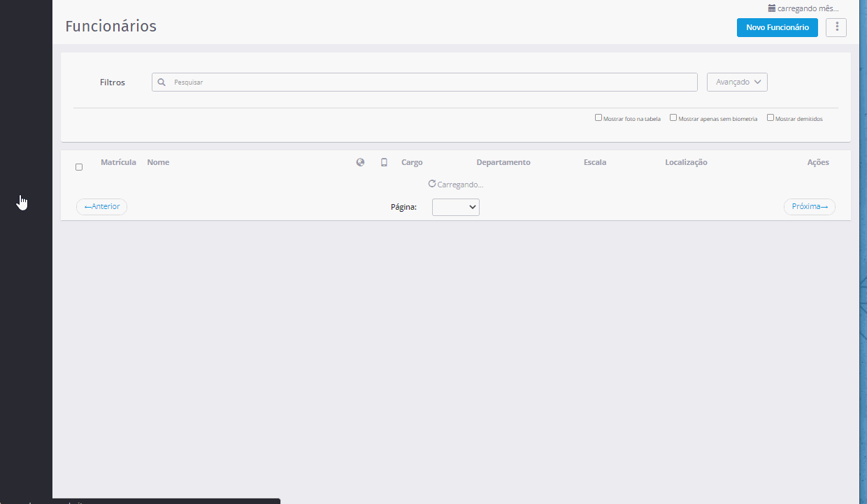
Task: Sort by the Departamento column header
Action: [x=503, y=162]
